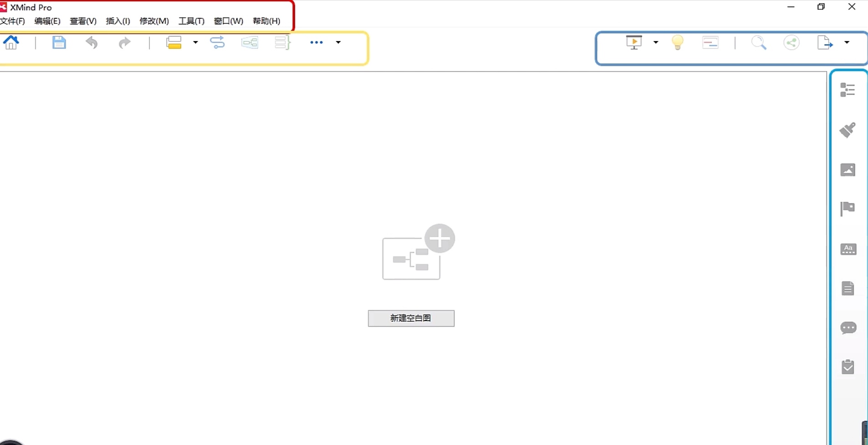The image size is (868, 445).
Task: Click the export icon
Action: click(825, 42)
